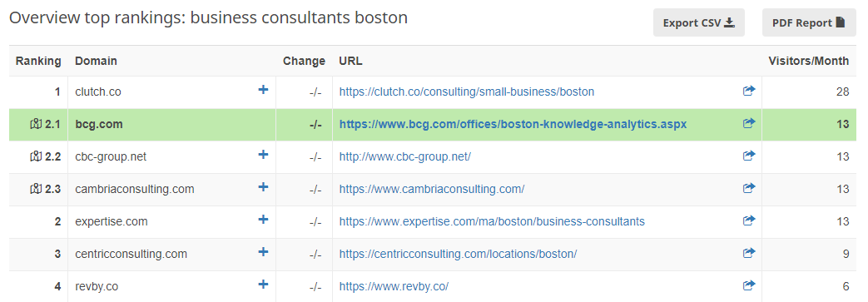The width and height of the screenshot is (868, 302).
Task: Sort by Visitors/Month column header
Action: coord(809,61)
